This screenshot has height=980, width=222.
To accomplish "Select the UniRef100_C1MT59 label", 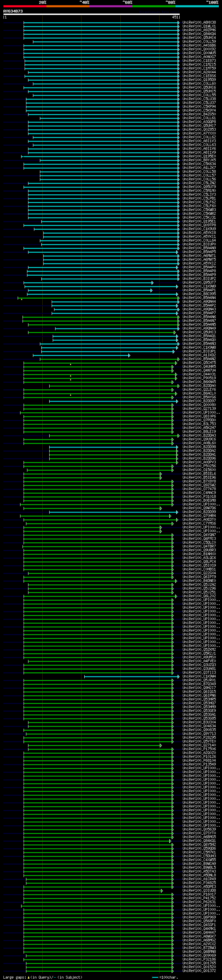I will click(x=199, y=68).
